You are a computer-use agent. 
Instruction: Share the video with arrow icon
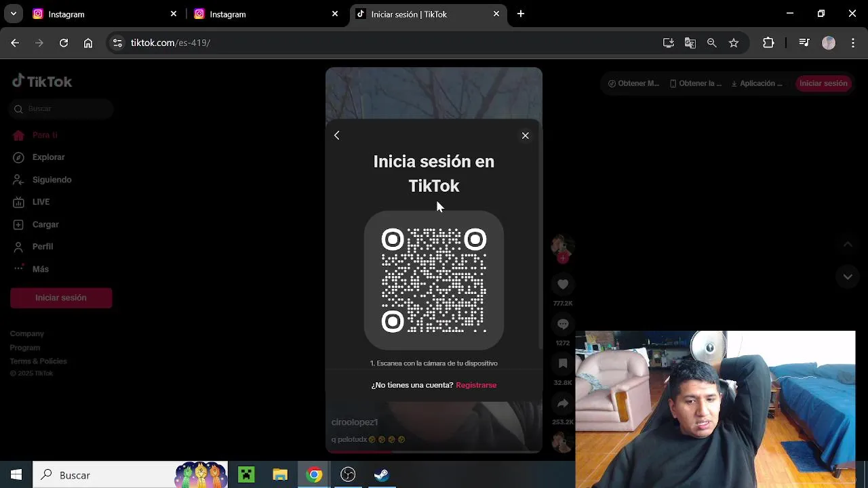(x=563, y=403)
